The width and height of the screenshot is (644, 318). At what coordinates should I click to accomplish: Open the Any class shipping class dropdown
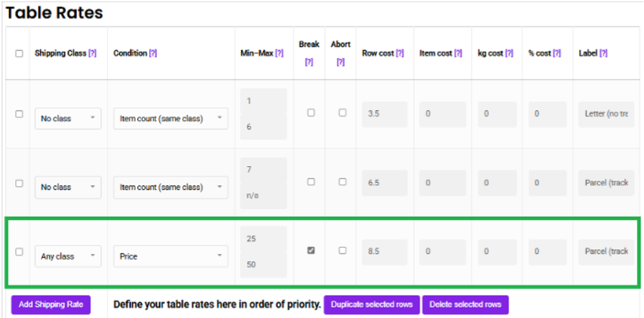point(68,256)
